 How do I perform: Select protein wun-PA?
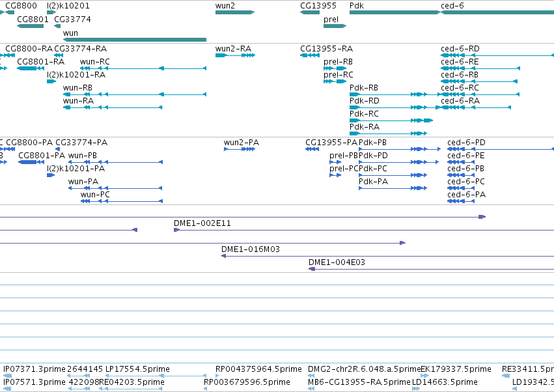pyautogui.click(x=115, y=188)
